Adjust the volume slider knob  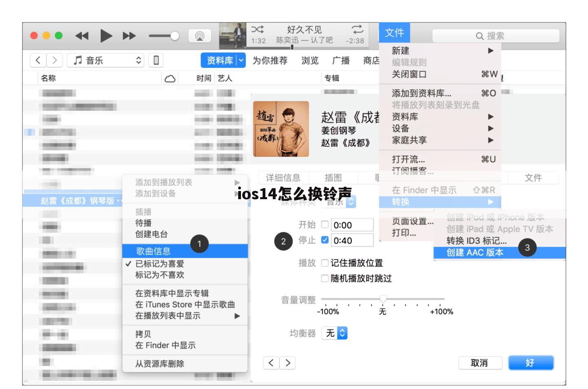click(175, 36)
